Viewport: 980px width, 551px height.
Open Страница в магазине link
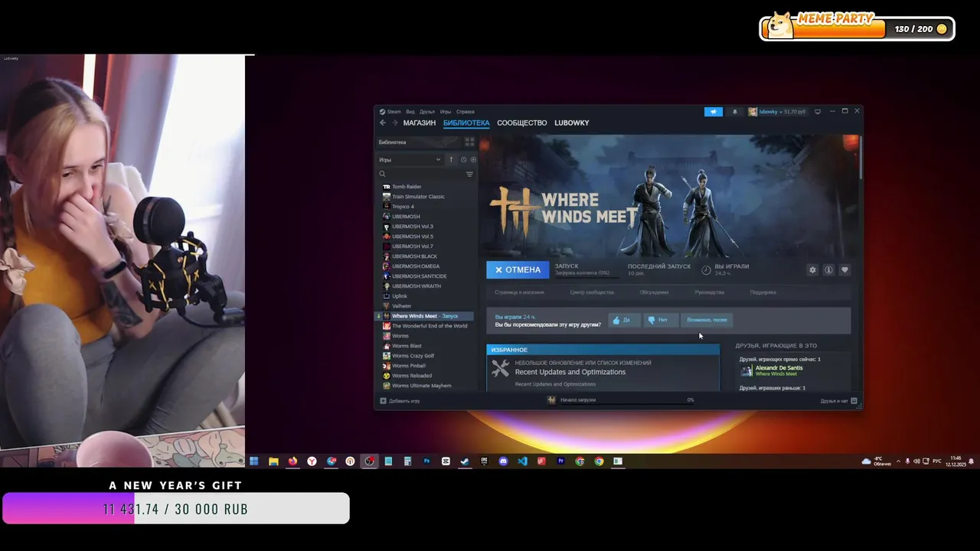pos(519,292)
